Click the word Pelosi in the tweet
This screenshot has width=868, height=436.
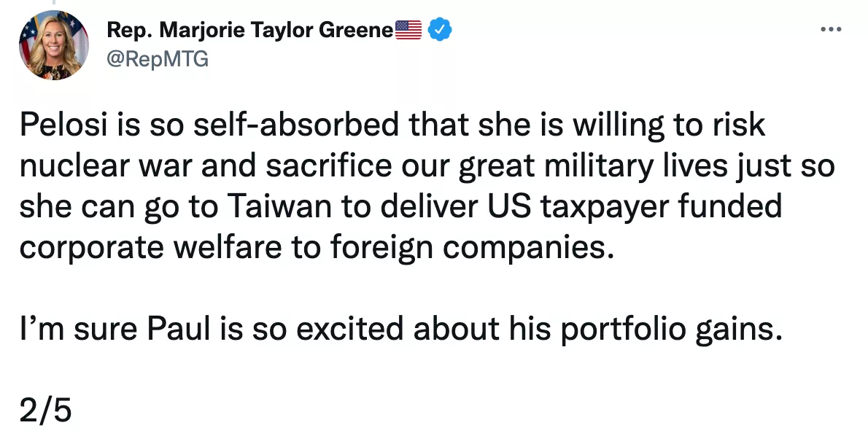point(63,125)
